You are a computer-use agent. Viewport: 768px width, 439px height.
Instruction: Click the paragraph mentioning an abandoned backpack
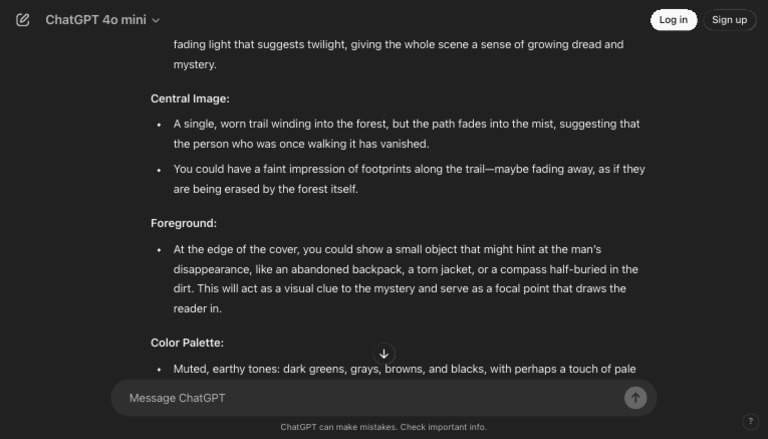[405, 279]
